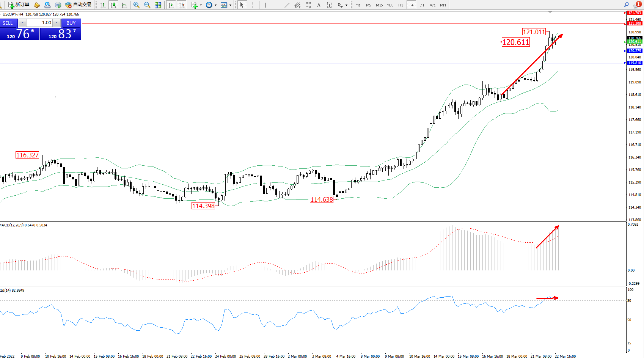Zoom out on the chart
Viewport: 644px width, 358px height.
point(147,5)
